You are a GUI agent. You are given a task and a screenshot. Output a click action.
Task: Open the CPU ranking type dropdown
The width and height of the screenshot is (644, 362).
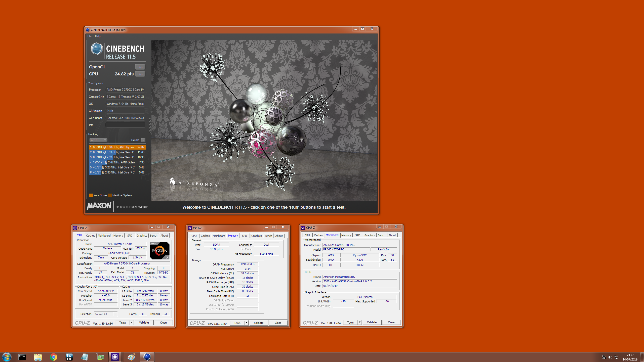[98, 140]
